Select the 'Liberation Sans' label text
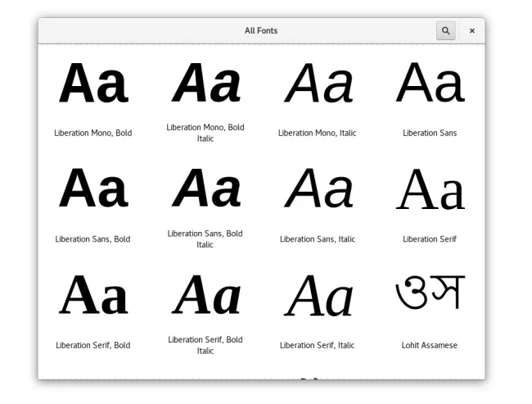 tap(430, 133)
